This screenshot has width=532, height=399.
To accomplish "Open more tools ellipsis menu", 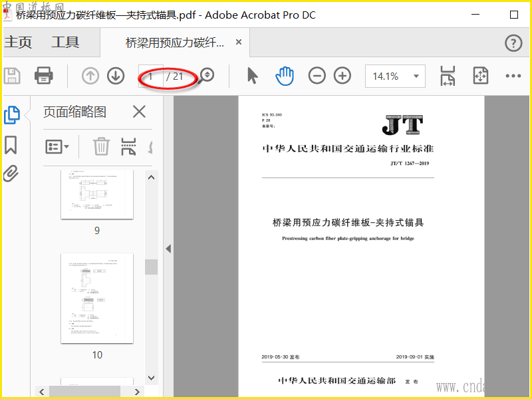I will point(513,76).
